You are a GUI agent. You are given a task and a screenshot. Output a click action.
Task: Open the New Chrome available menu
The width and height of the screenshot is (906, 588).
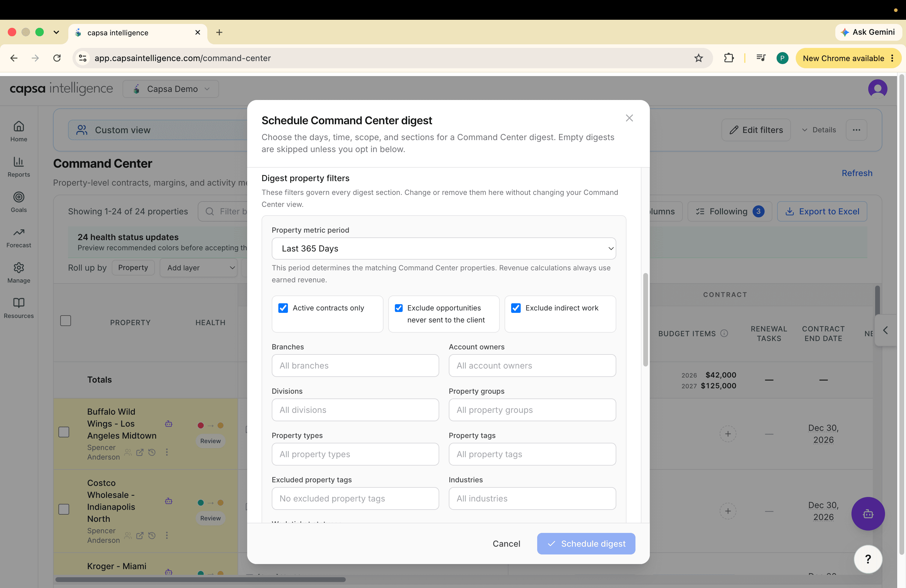pyautogui.click(x=848, y=58)
